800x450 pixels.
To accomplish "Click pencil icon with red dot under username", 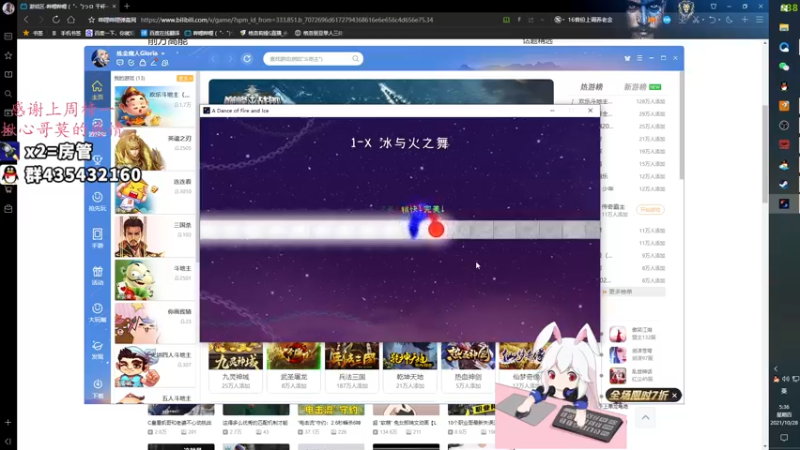I will [154, 63].
